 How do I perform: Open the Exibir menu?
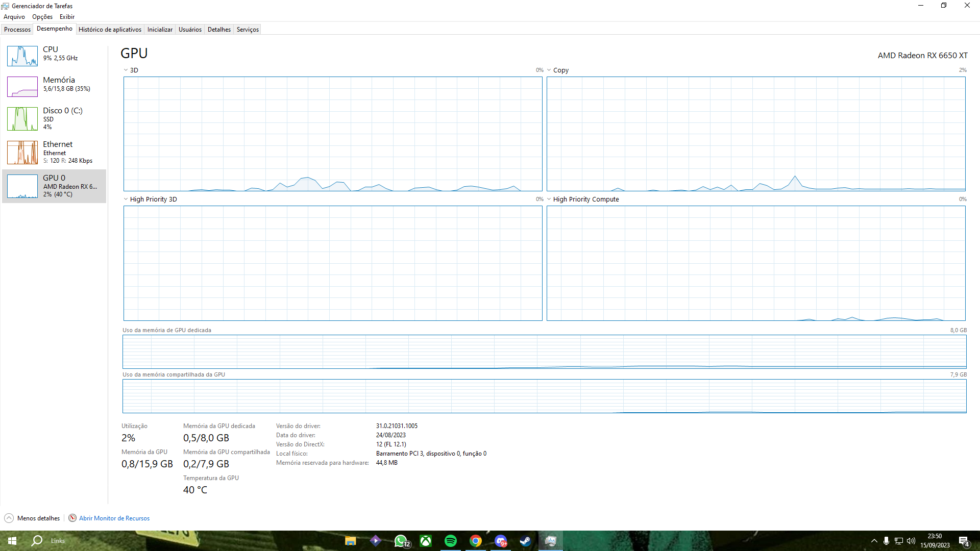pyautogui.click(x=67, y=17)
